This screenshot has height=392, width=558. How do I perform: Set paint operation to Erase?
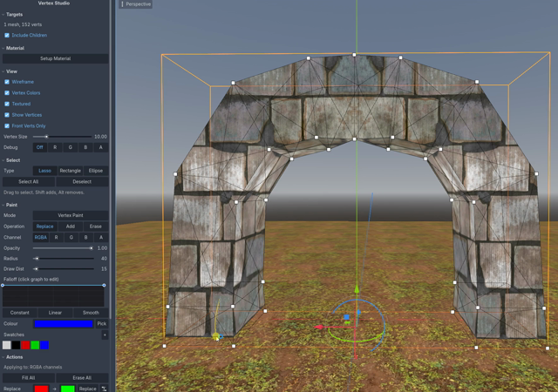pos(95,226)
